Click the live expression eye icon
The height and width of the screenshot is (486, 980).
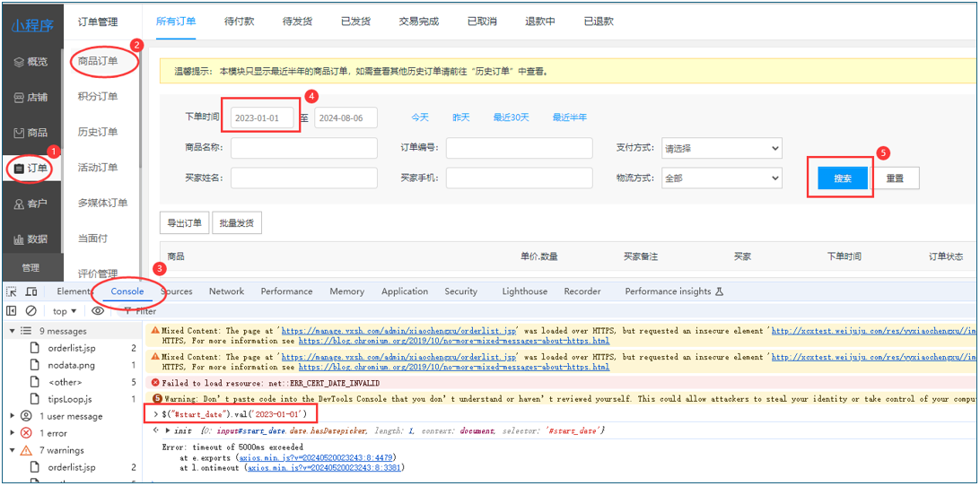click(x=98, y=311)
